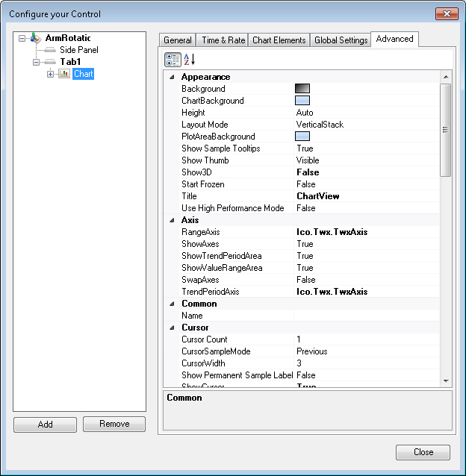Select the Side Panel tree item
This screenshot has height=476, width=466.
coord(78,50)
